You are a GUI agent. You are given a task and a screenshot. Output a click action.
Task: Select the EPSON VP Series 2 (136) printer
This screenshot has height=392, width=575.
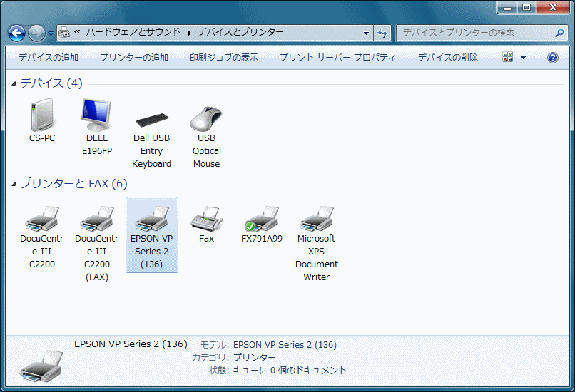(x=152, y=234)
